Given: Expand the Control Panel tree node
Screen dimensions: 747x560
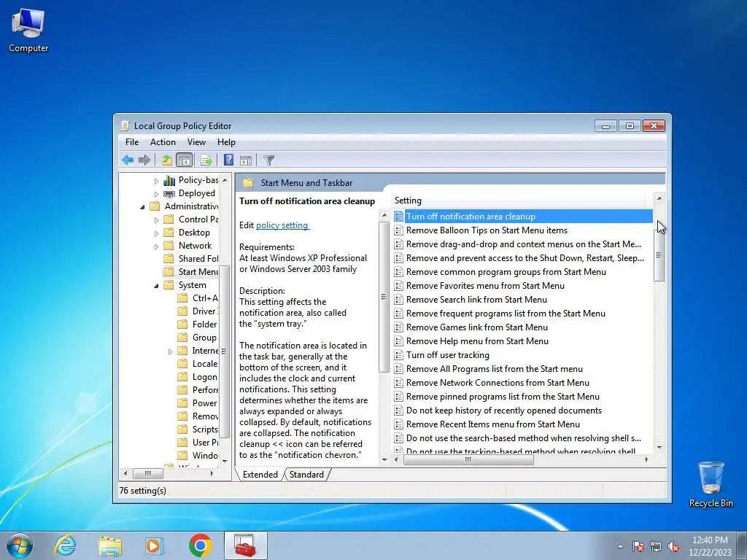Looking at the screenshot, I should (156, 220).
